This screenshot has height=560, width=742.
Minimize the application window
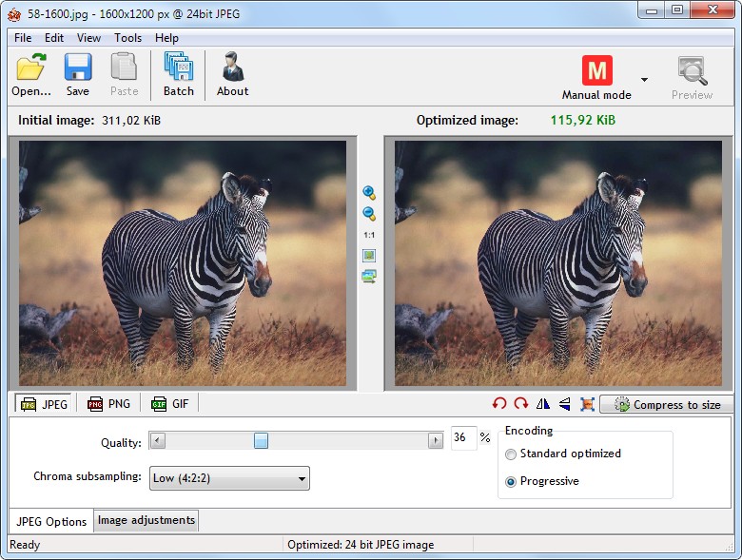(652, 10)
